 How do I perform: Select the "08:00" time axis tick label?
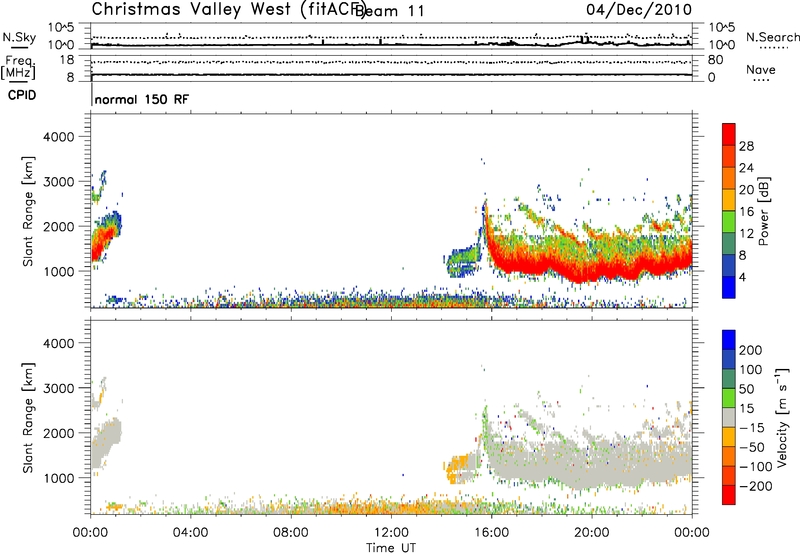point(290,533)
